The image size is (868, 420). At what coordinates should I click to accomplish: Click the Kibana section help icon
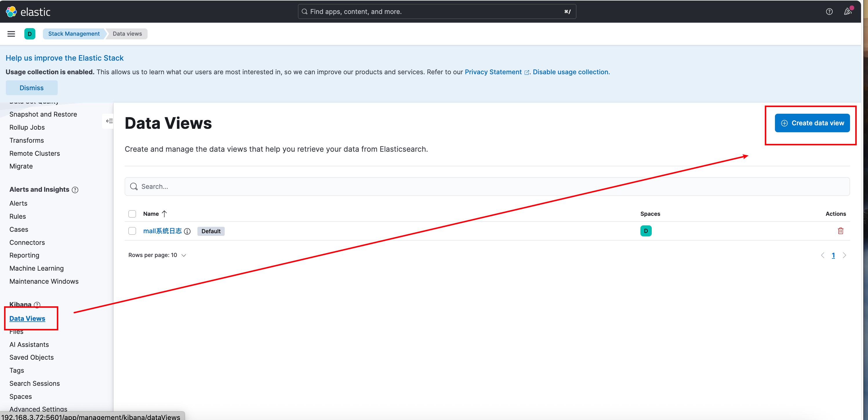pos(37,305)
